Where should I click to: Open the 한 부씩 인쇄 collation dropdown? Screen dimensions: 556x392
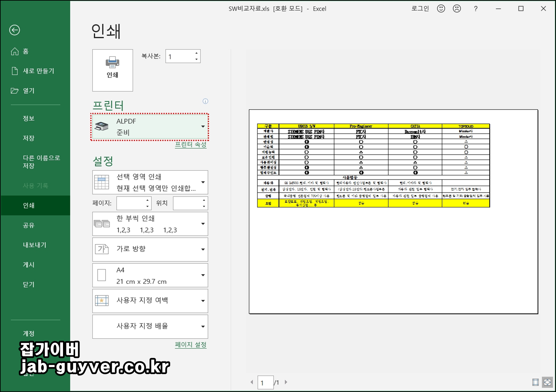click(x=150, y=224)
